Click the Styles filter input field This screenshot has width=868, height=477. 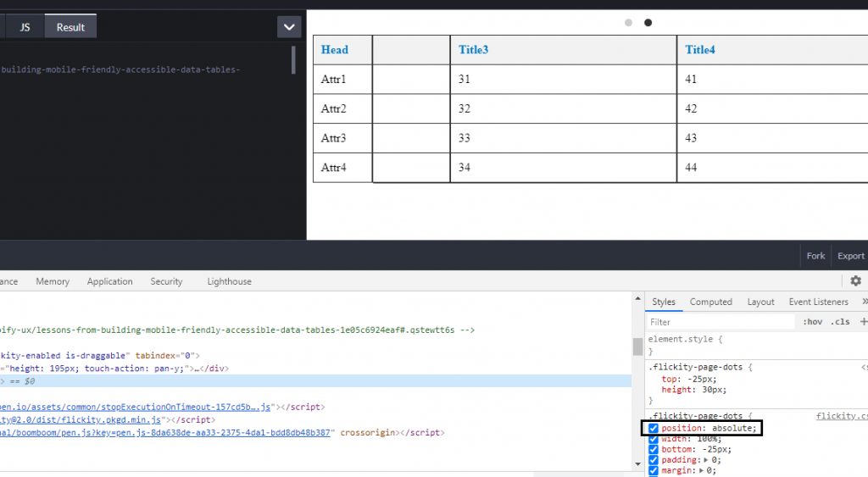721,321
